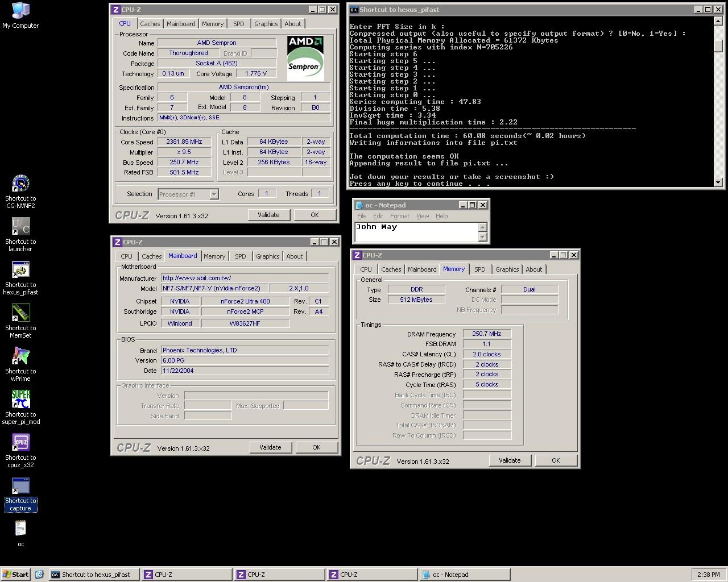The image size is (728, 582).
Task: Click the title icon of the CPU-Z Mainboard window
Action: click(118, 242)
